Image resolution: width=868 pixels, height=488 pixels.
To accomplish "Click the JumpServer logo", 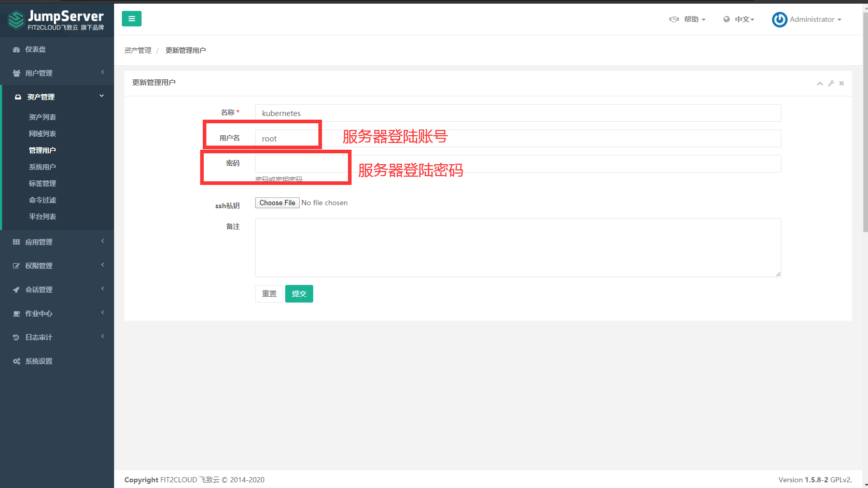I will pyautogui.click(x=56, y=20).
